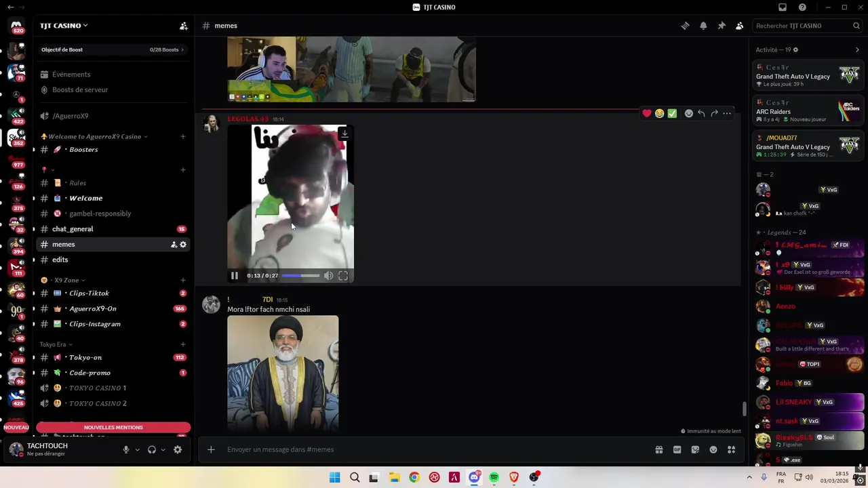Open Boosts de serveur
This screenshot has height=488, width=868.
pyautogui.click(x=80, y=89)
